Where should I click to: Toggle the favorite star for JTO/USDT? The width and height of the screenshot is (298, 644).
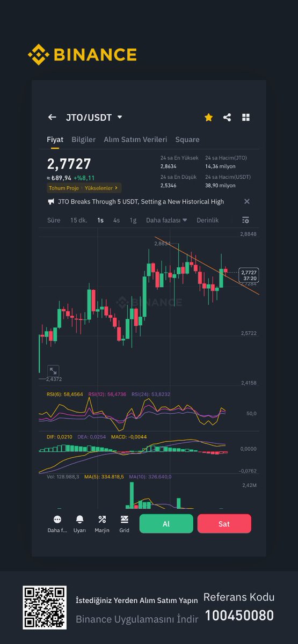(x=208, y=117)
